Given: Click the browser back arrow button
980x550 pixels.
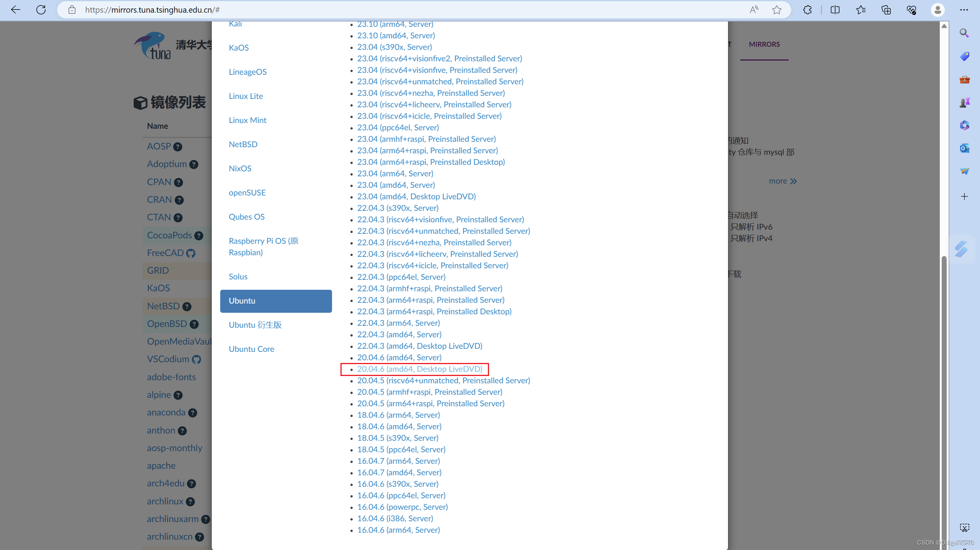Looking at the screenshot, I should (x=15, y=10).
